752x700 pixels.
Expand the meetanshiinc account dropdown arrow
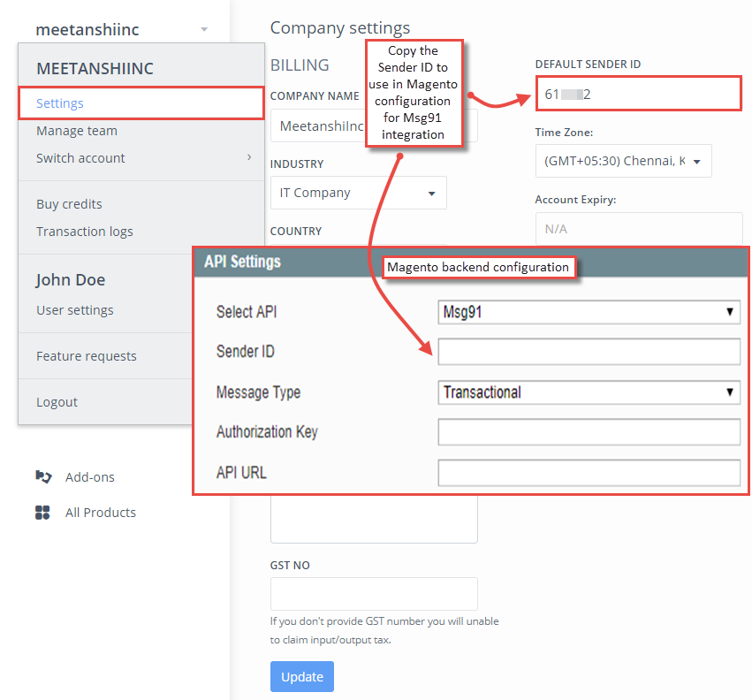tap(204, 30)
